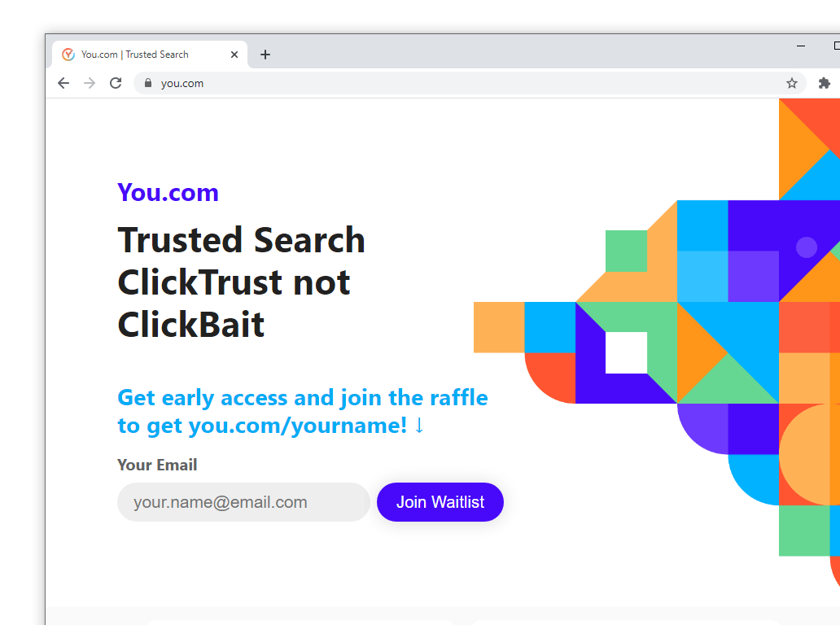Viewport: 840px width, 625px height.
Task: Click the padlock site security icon
Action: coord(147,83)
